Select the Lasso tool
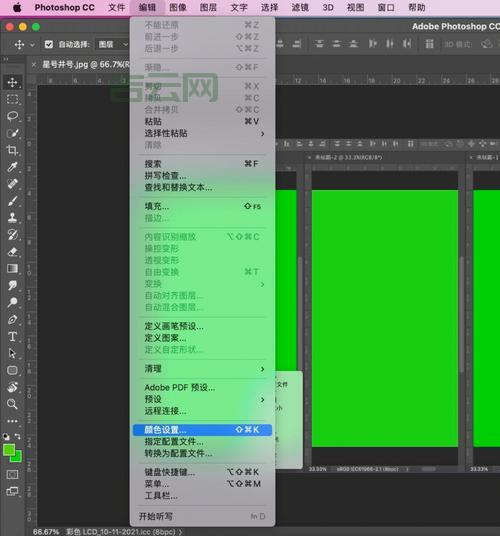 [x=13, y=116]
